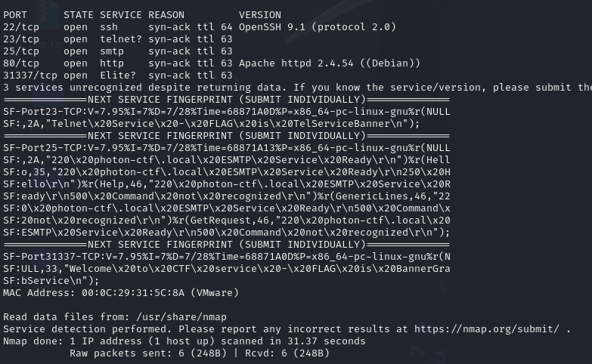Click the smtp service name
592x364 pixels.
click(x=112, y=51)
